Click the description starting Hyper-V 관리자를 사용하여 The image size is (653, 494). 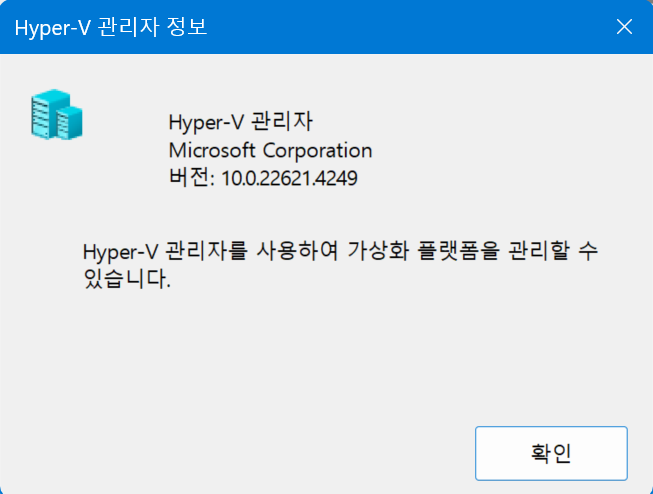[340, 265]
